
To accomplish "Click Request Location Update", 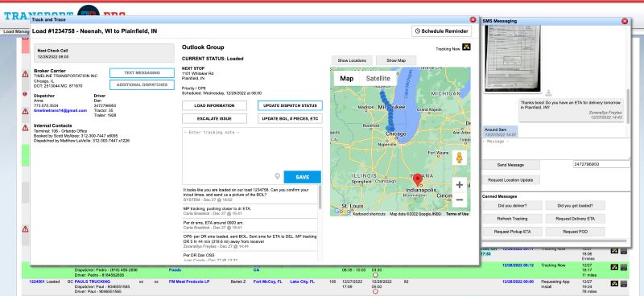I will coord(510,180).
